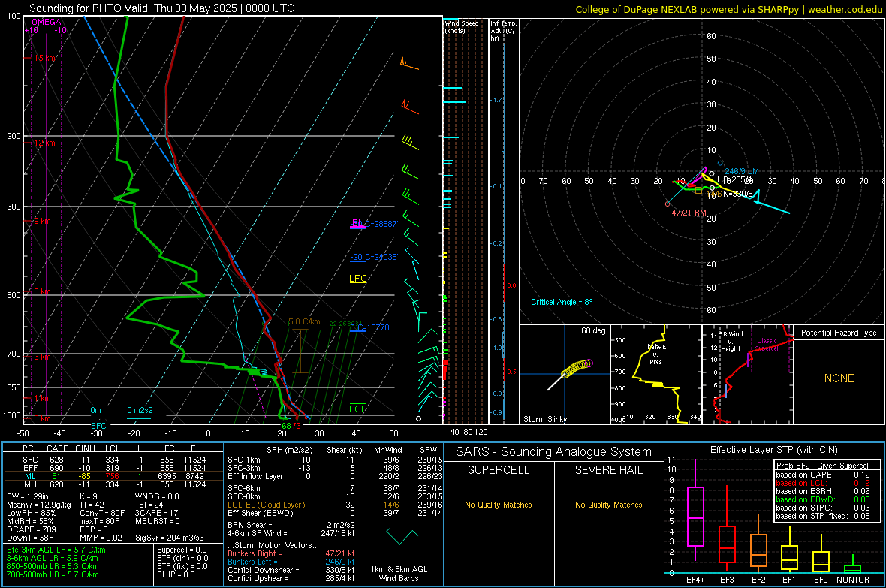
Task: Click the orange 'LCL-EL (Cloud Layer)' row
Action: 266,505
